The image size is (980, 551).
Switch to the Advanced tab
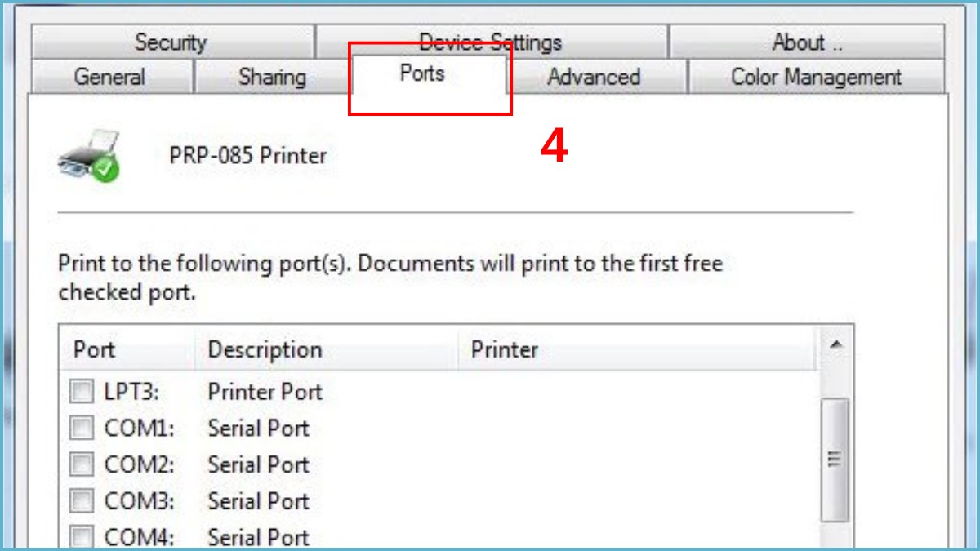pyautogui.click(x=594, y=77)
